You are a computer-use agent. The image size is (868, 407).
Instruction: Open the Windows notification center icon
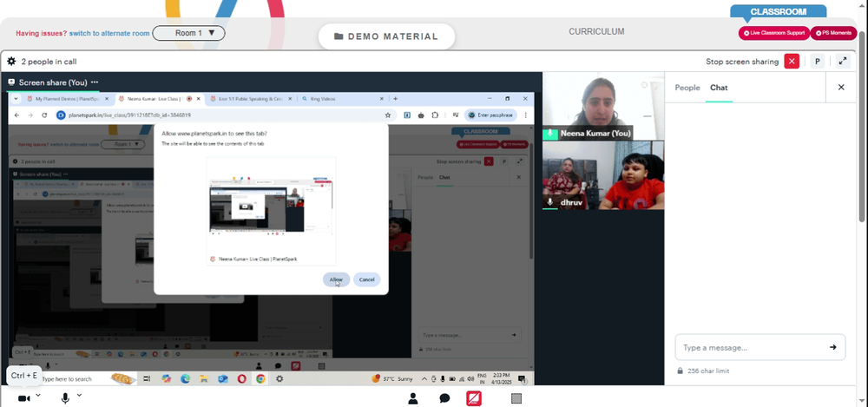pos(522,379)
